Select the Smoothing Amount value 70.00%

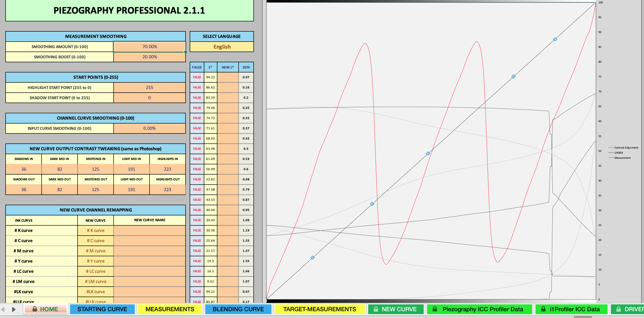point(150,47)
